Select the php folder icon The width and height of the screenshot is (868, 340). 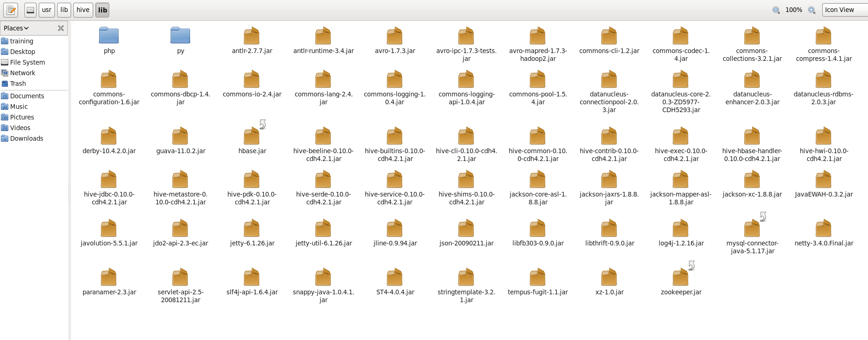[109, 36]
